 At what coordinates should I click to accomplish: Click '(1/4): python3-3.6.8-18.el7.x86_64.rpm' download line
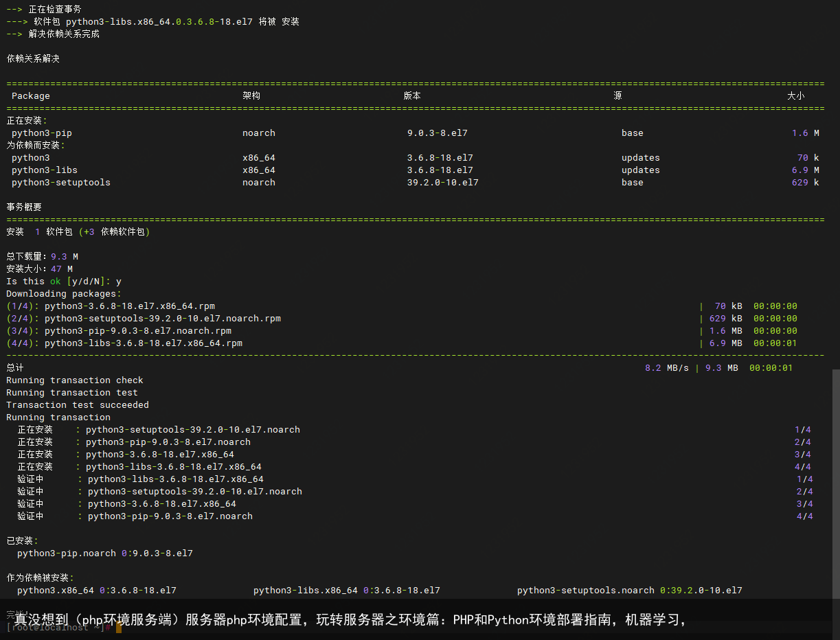click(111, 306)
